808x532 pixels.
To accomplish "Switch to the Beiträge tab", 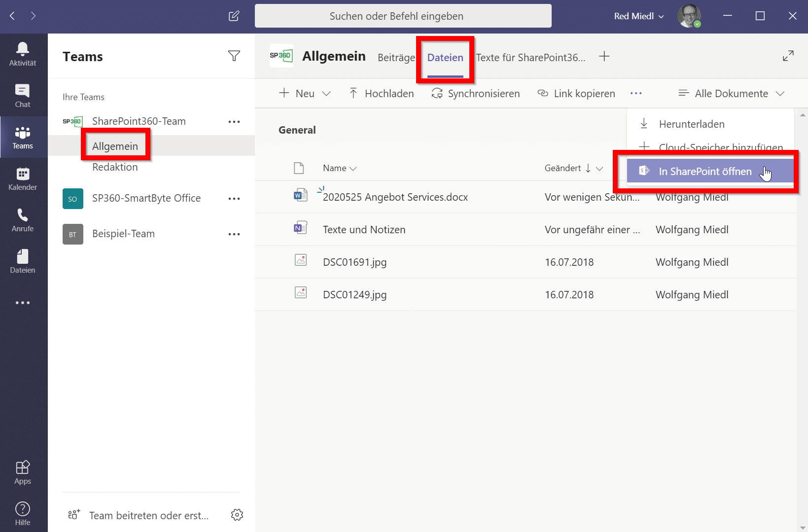I will point(396,57).
